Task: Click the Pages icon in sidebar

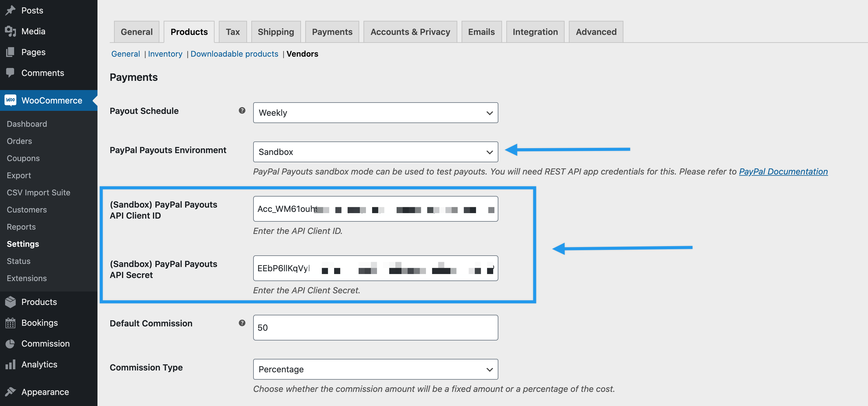Action: click(10, 52)
